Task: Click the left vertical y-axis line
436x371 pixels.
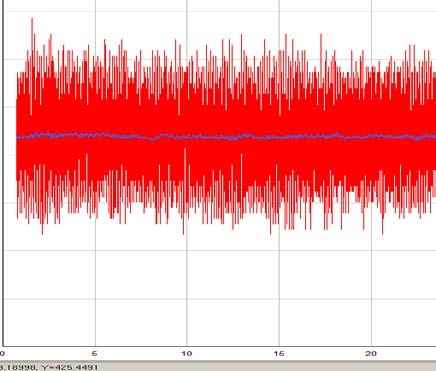Action: click(x=3, y=173)
